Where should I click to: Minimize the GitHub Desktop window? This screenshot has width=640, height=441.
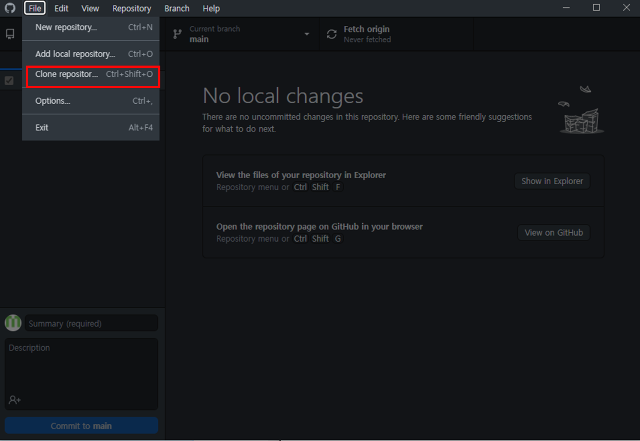[566, 8]
